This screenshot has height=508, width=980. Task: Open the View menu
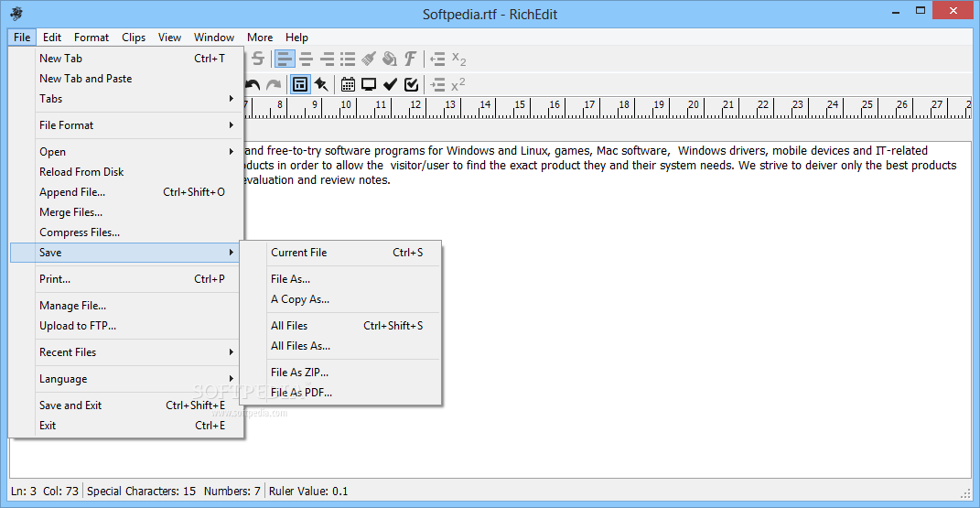click(x=169, y=38)
